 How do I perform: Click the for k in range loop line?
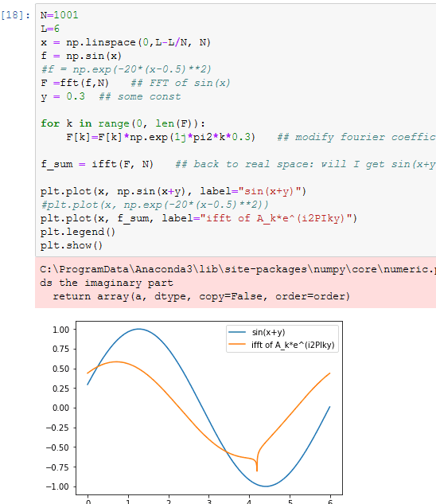pos(123,123)
